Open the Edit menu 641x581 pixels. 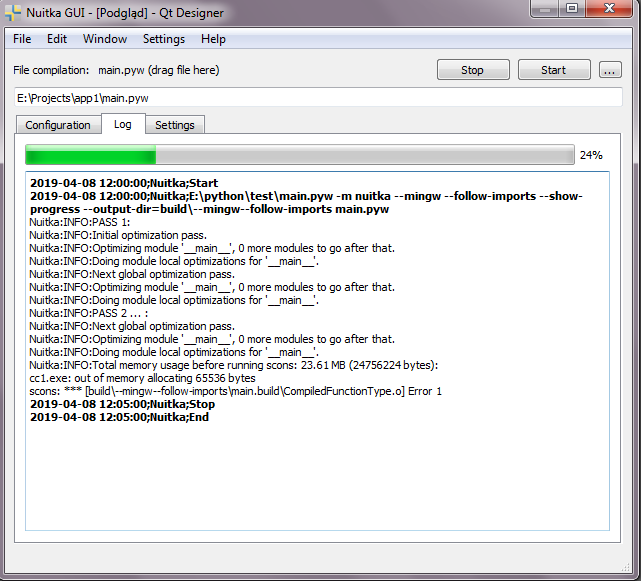(x=56, y=39)
